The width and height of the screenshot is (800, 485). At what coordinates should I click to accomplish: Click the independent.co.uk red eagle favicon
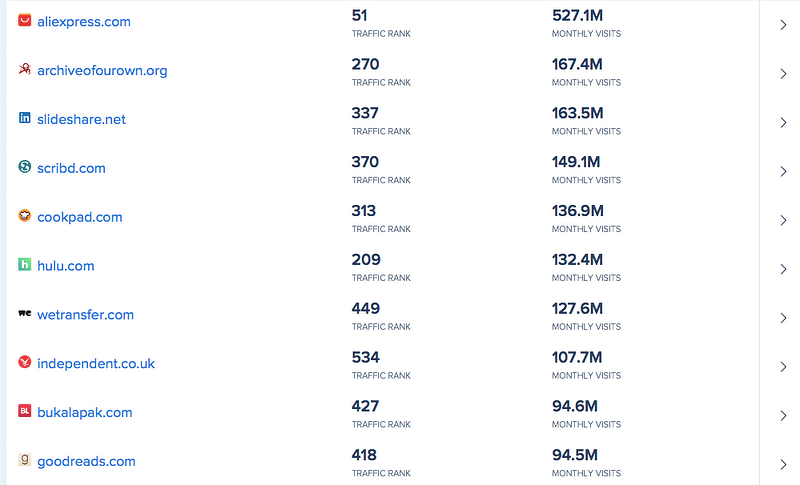pyautogui.click(x=24, y=362)
